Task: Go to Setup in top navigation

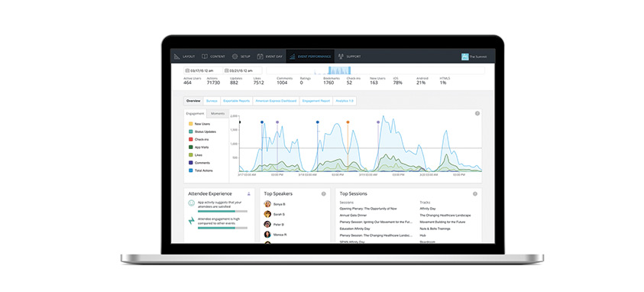Action: [245, 57]
